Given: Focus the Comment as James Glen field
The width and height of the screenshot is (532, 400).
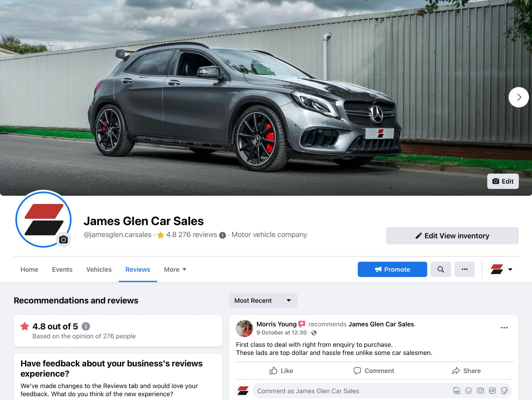Looking at the screenshot, I should click(x=352, y=391).
